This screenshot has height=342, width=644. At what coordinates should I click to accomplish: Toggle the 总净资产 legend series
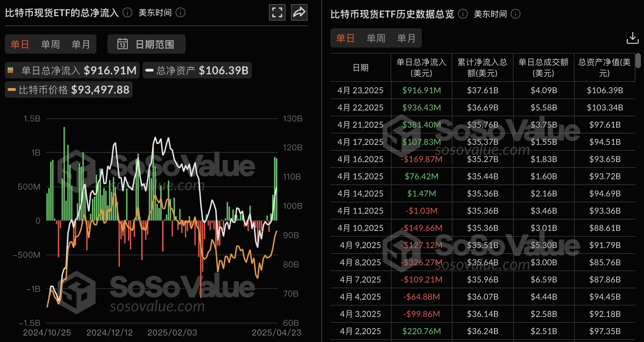tap(197, 71)
